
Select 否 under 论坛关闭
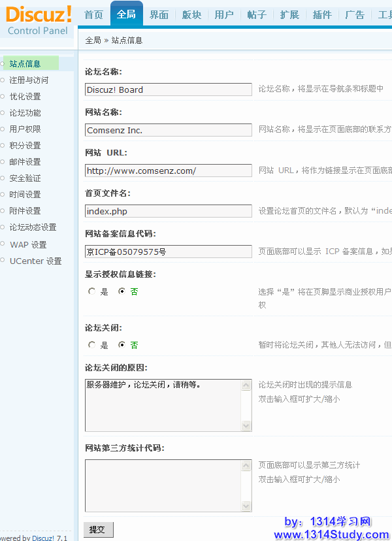122,344
